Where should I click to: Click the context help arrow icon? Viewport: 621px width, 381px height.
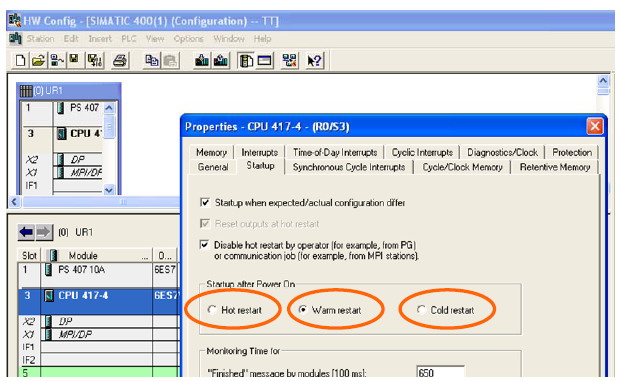[x=314, y=61]
